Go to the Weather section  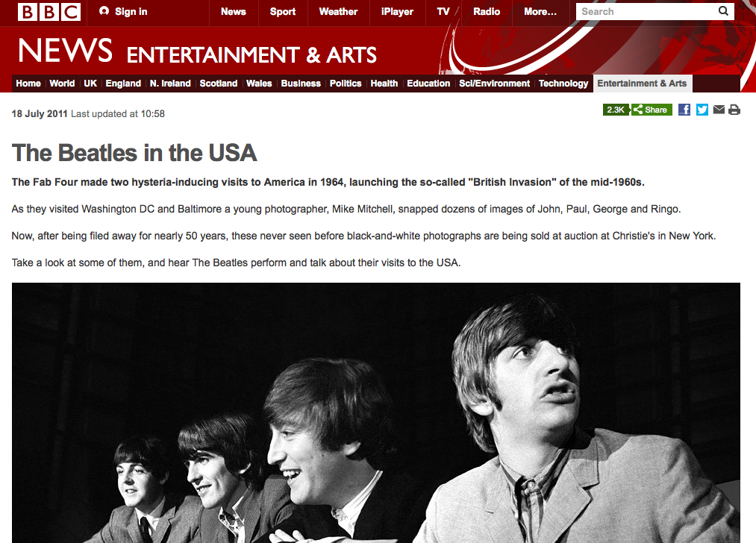[x=338, y=12]
